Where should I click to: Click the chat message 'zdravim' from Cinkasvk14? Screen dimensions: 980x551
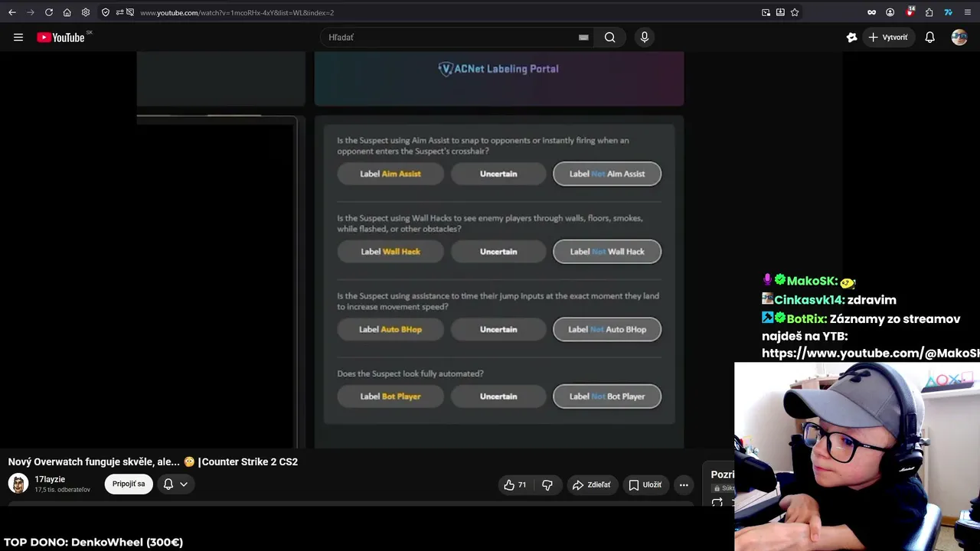point(871,300)
